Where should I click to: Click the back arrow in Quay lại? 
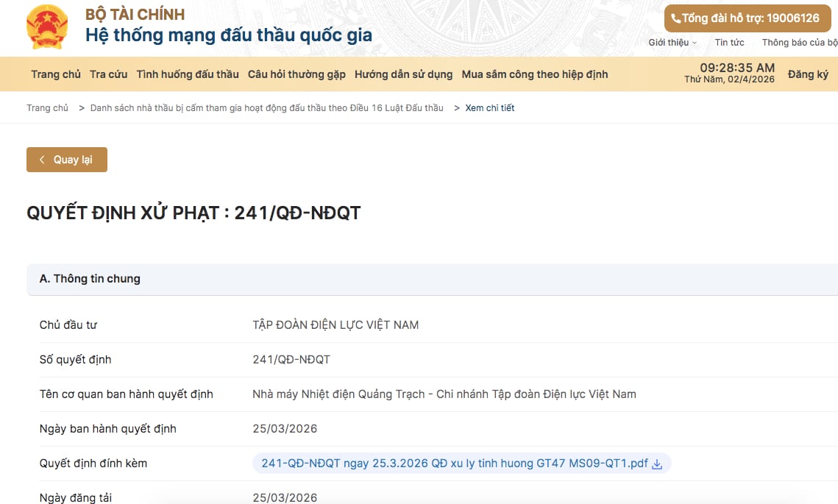[x=42, y=160]
